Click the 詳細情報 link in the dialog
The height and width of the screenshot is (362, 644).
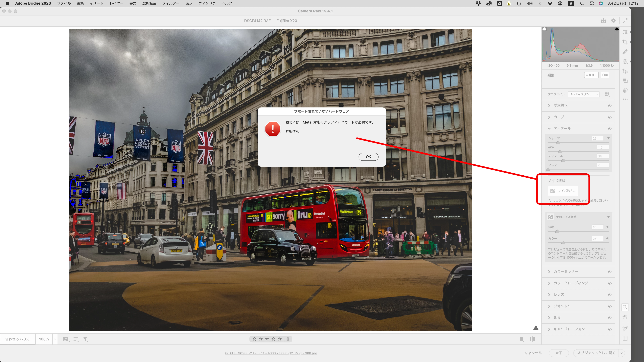coord(292,131)
